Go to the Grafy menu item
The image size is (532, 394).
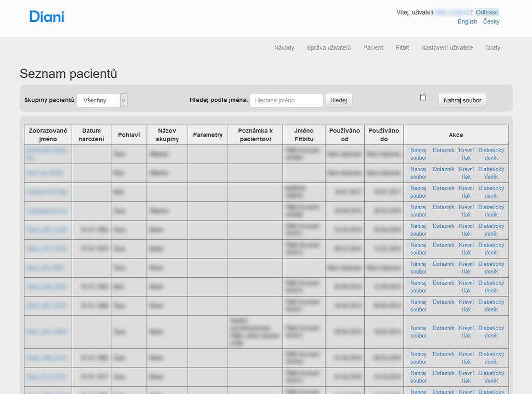click(493, 48)
